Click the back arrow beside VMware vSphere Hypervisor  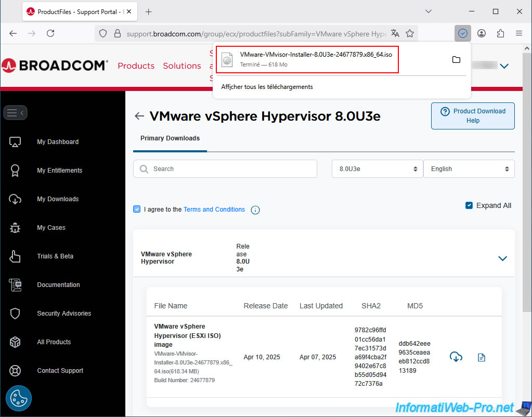tap(139, 116)
